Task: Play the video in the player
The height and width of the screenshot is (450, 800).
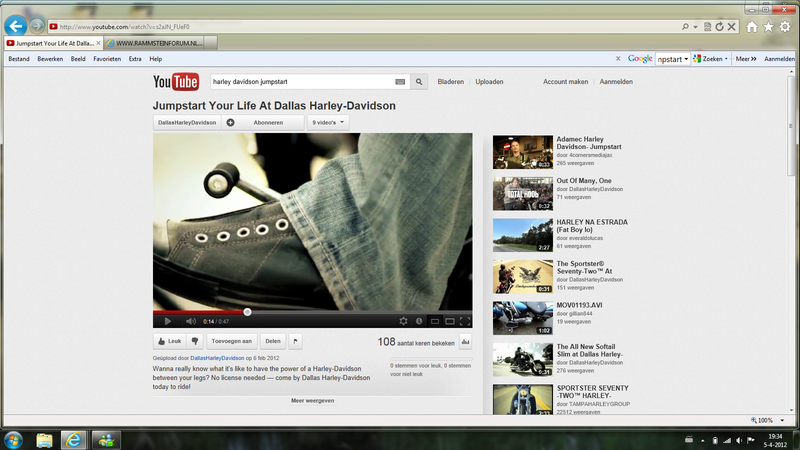Action: pyautogui.click(x=167, y=321)
